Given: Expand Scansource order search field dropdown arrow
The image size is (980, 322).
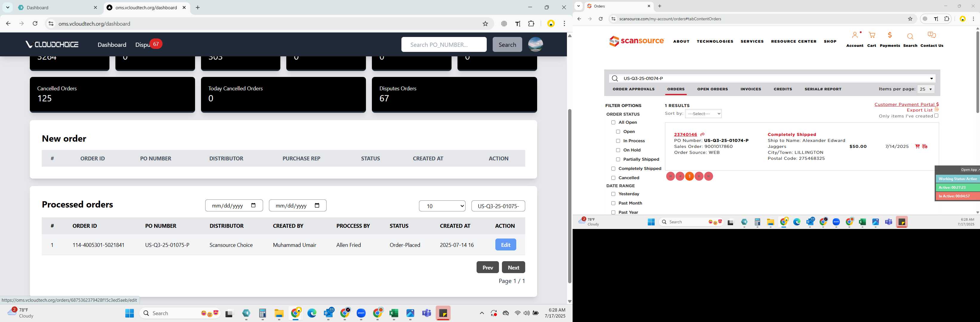Looking at the screenshot, I should click(x=931, y=79).
